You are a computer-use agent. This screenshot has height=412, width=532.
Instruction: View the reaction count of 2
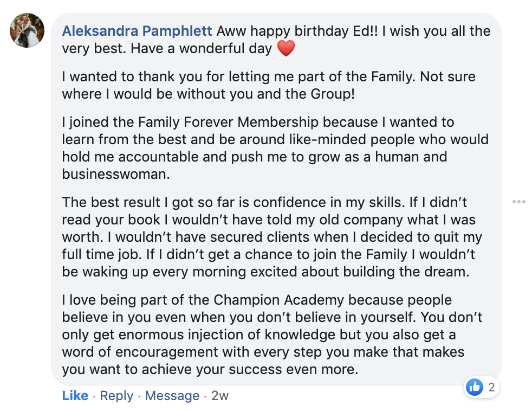coord(491,387)
